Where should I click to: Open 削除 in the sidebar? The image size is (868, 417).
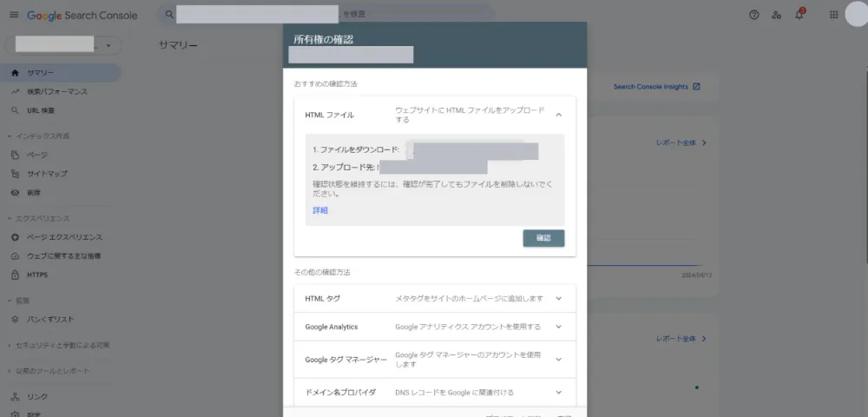[61, 193]
